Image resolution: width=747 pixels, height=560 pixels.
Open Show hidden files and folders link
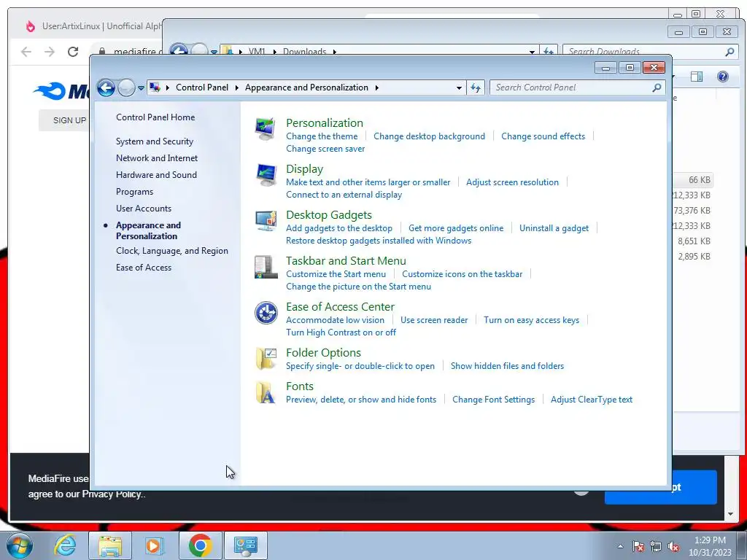(x=508, y=366)
